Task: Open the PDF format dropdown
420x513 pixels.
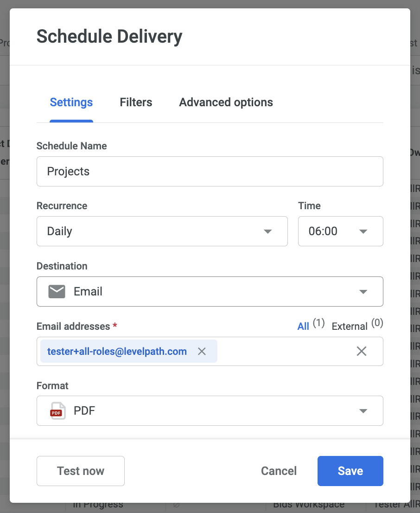Action: [210, 411]
